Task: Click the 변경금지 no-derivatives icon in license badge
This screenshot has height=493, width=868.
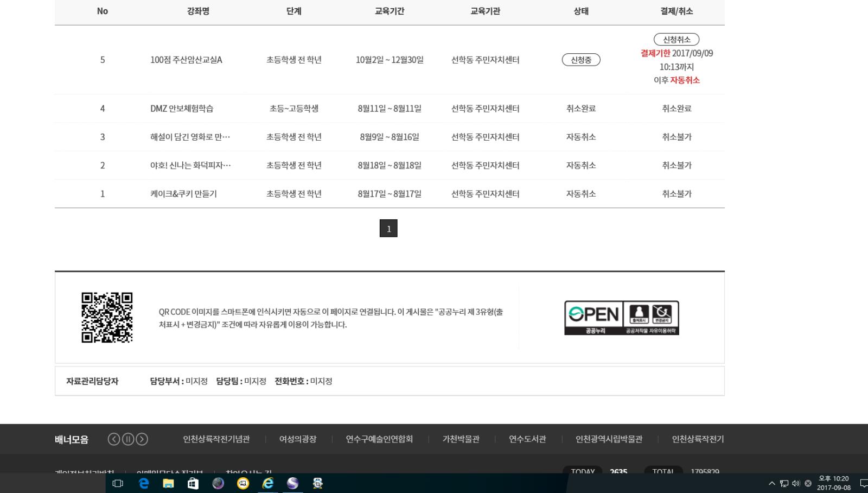Action: tap(662, 314)
